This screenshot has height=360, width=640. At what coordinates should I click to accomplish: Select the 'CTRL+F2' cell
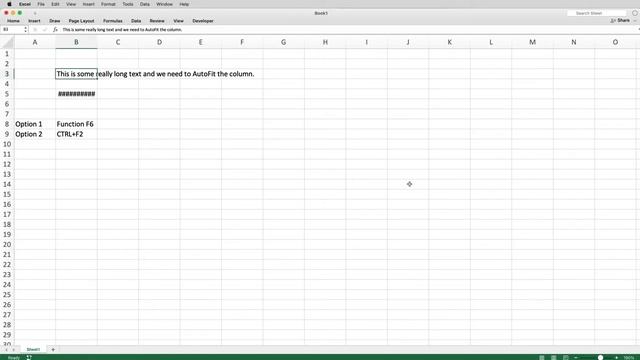(x=76, y=134)
